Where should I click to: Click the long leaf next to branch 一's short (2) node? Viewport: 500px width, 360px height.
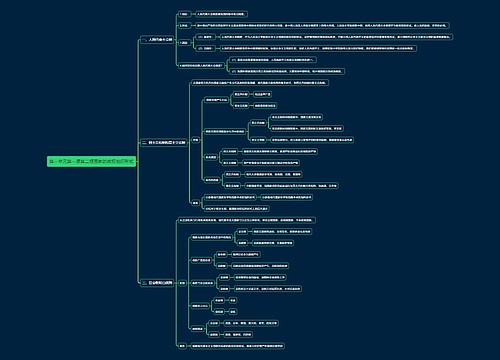(x=318, y=48)
